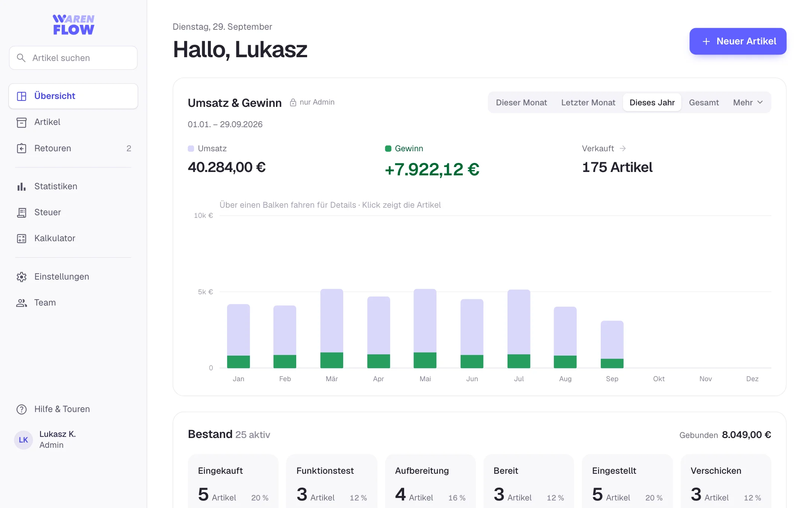Open Artikel via its archive box icon
This screenshot has width=812, height=508.
22,122
